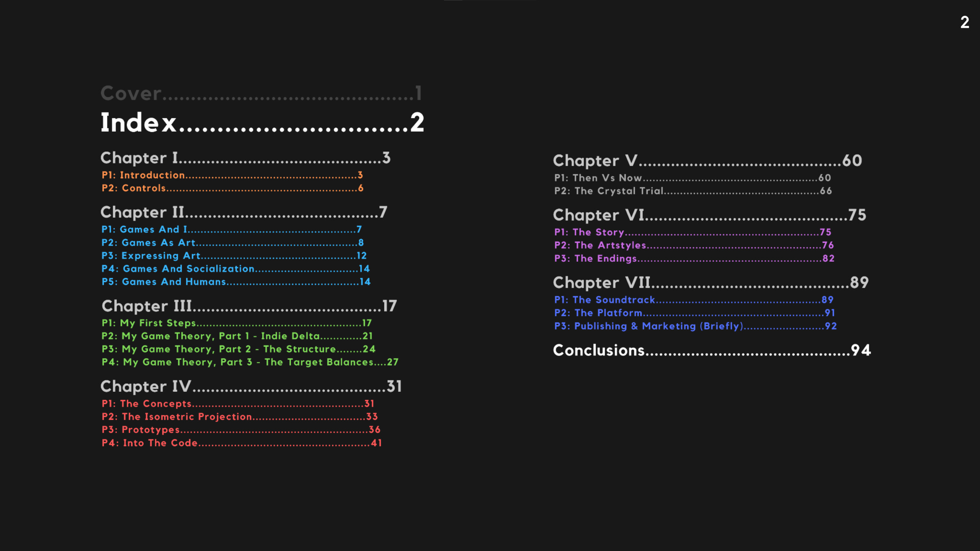Go to P3: The Endings
Viewport: 980px width, 551px height.
(x=694, y=259)
